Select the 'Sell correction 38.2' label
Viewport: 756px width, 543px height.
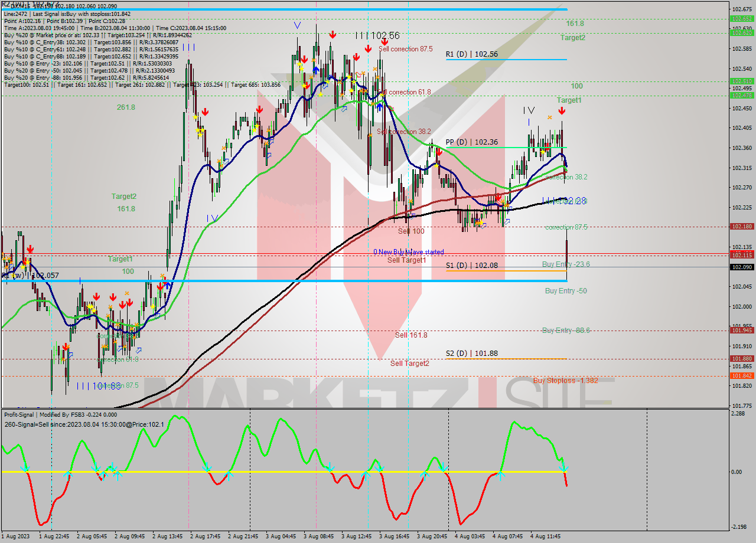(x=404, y=132)
